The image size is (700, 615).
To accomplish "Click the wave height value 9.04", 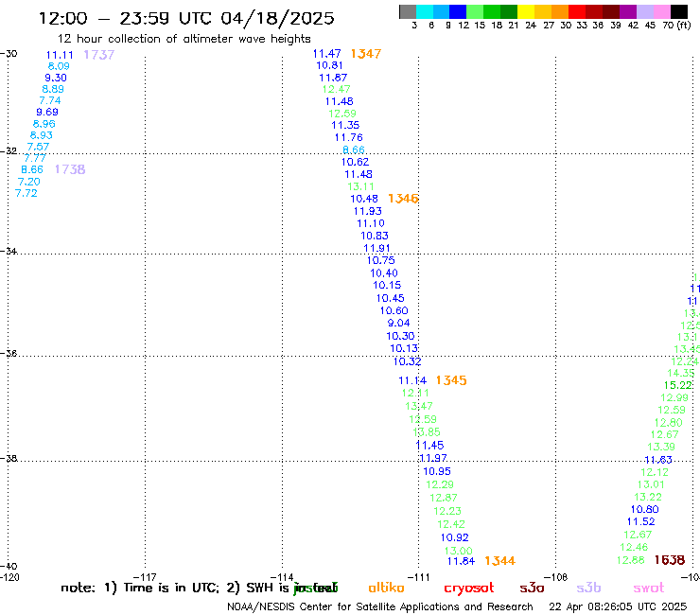I will coord(398,323).
